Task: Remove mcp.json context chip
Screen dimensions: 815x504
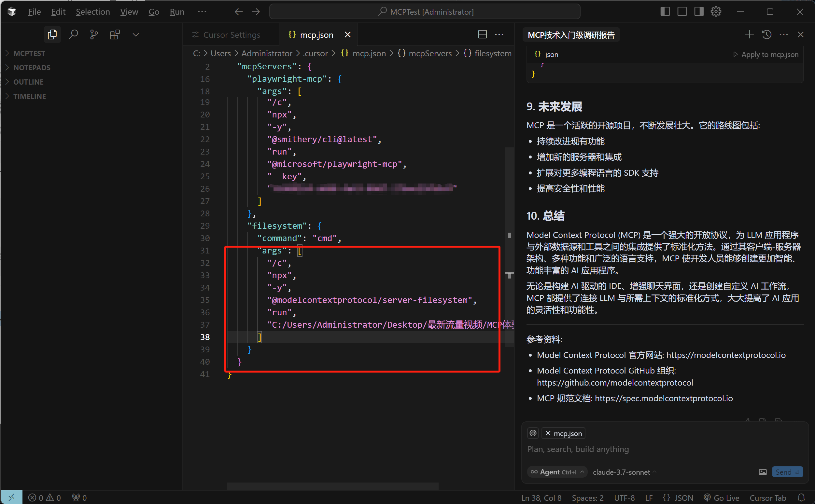Action: tap(548, 433)
